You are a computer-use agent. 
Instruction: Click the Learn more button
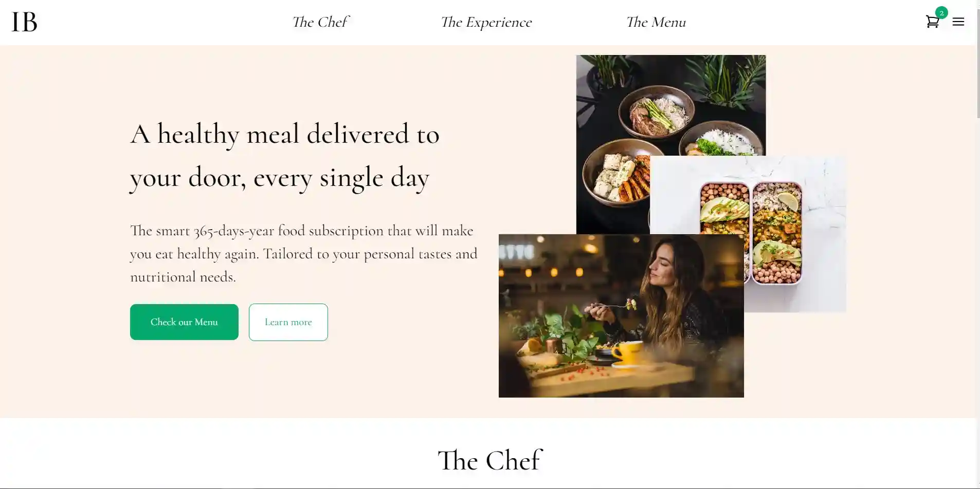[x=288, y=322]
